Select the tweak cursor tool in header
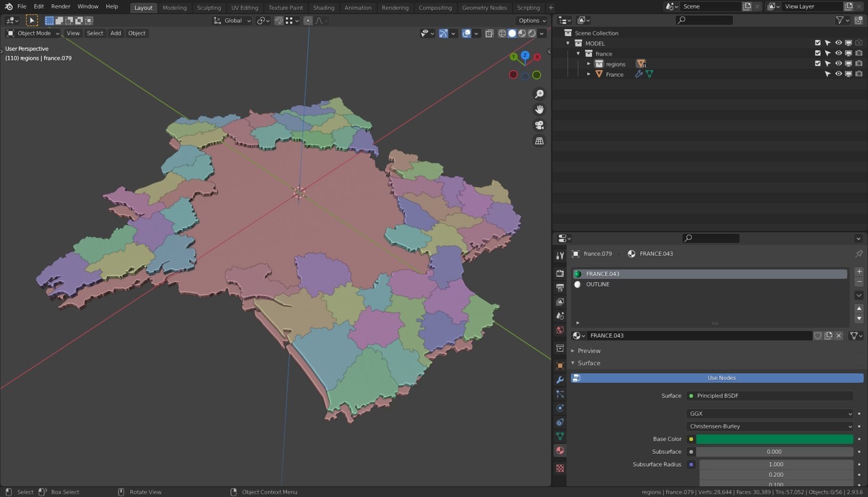The width and height of the screenshot is (868, 497). [32, 20]
